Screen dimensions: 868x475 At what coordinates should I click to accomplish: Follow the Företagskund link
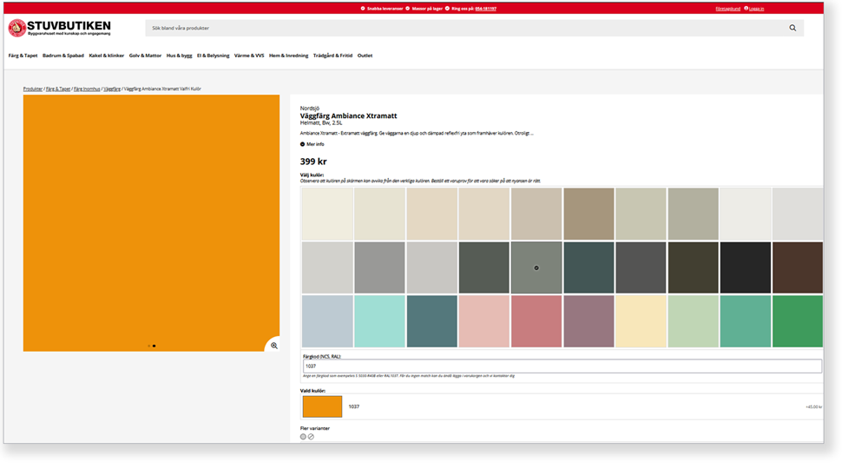coord(728,9)
